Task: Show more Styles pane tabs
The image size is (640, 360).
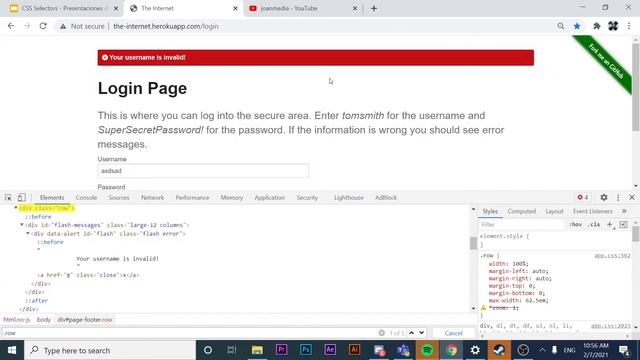Action: pos(624,211)
